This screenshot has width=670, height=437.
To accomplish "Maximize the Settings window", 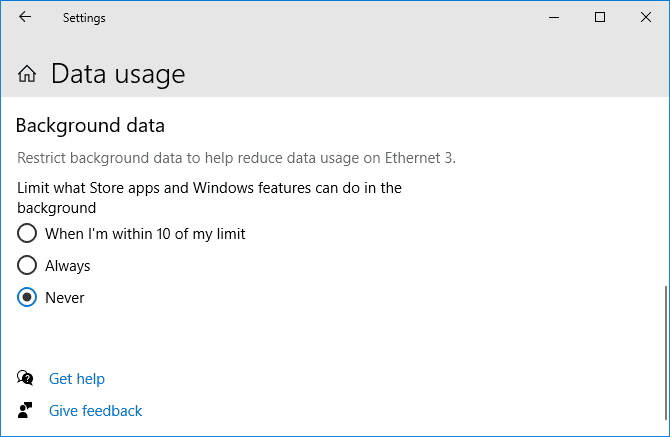I will (x=600, y=17).
